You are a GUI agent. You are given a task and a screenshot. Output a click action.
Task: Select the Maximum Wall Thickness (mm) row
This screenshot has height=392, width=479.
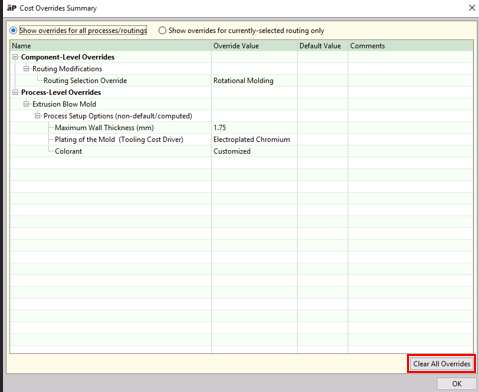(x=241, y=128)
